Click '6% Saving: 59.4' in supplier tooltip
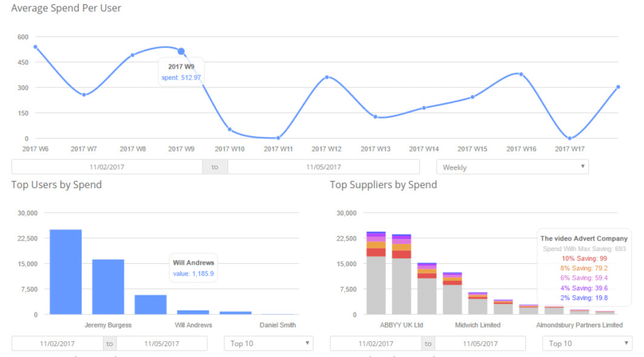 [x=584, y=278]
